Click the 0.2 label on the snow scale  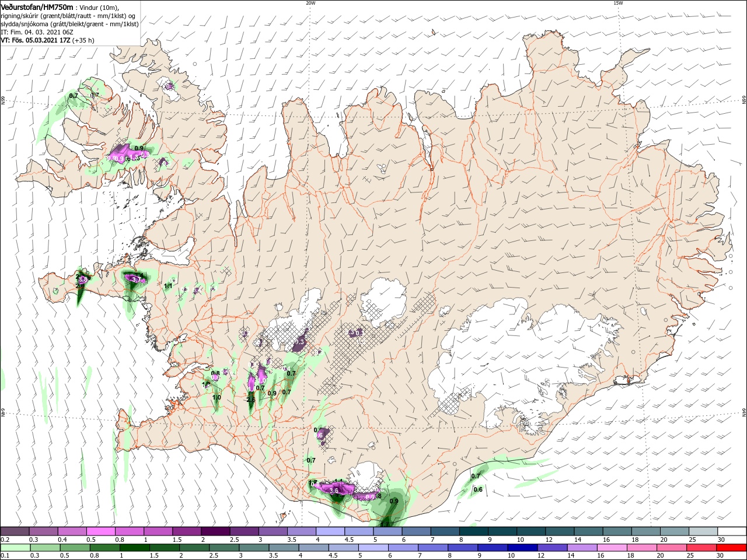coord(5,540)
